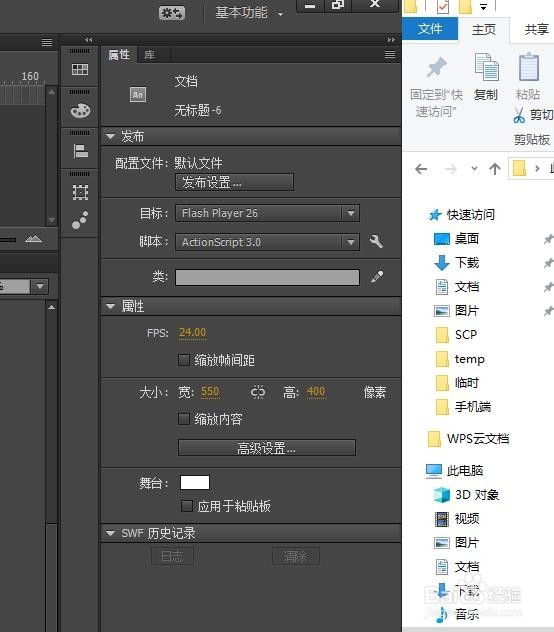The width and height of the screenshot is (554, 632).
Task: Select 此电脑 in Explorer sidebar
Action: tap(455, 470)
